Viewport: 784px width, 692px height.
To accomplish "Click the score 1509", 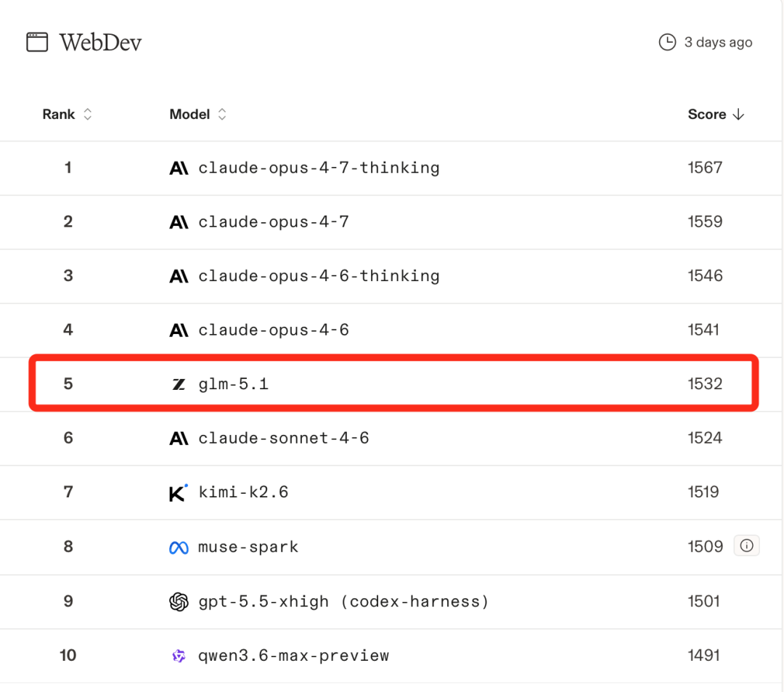I will pyautogui.click(x=705, y=547).
